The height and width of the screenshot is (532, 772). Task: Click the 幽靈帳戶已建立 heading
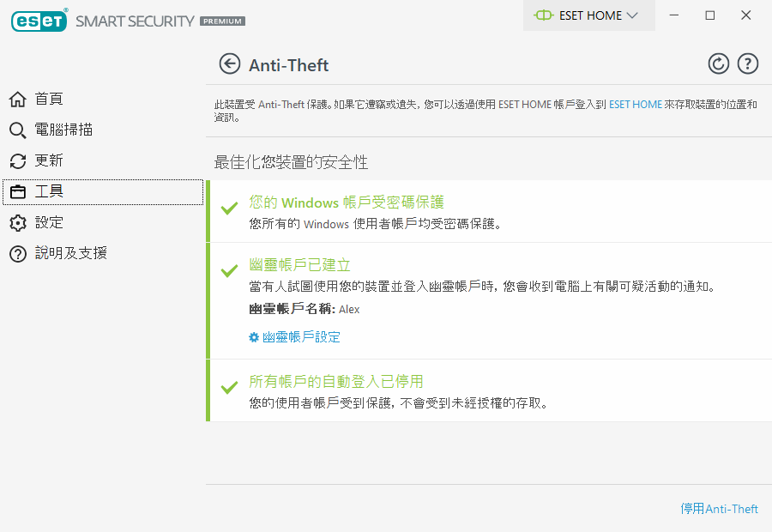tap(299, 265)
